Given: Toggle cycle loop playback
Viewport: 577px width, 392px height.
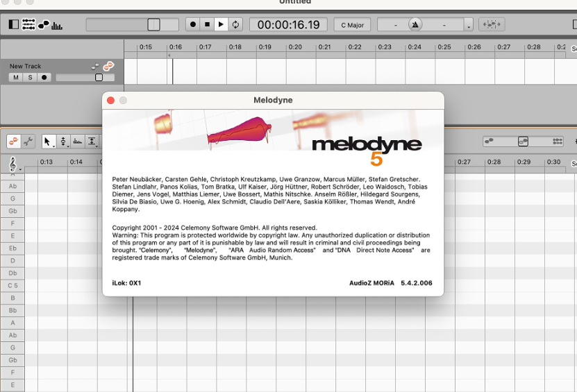Looking at the screenshot, I should pyautogui.click(x=235, y=25).
